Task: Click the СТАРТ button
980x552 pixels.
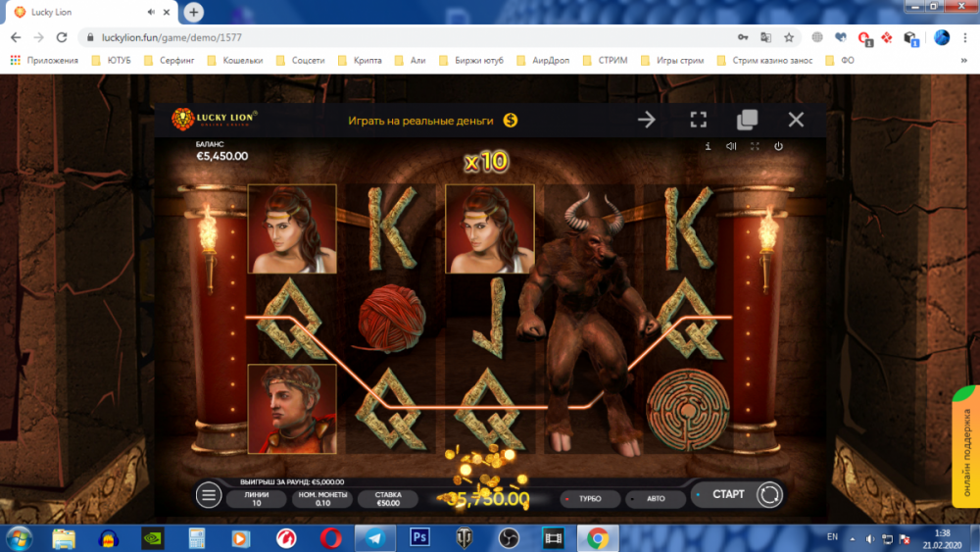Action: point(727,494)
